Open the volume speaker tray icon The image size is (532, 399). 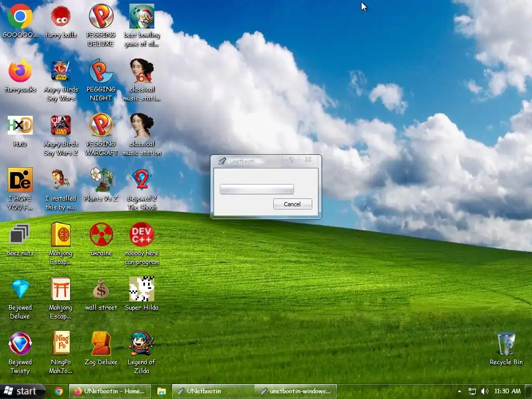tap(485, 391)
